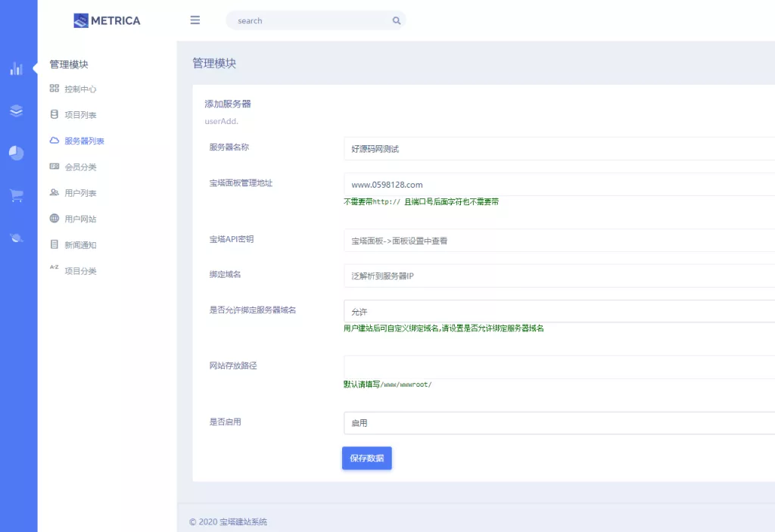Screen dimensions: 775x532
Task: Click the shopping cart icon in left rail
Action: pyautogui.click(x=16, y=195)
